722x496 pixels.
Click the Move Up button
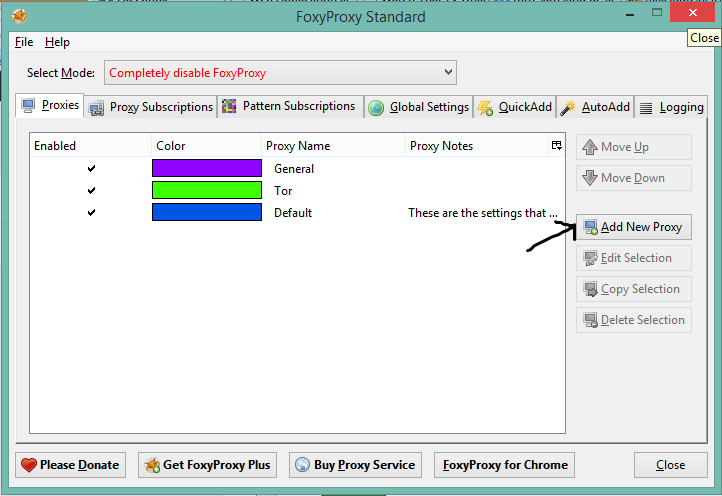pos(634,147)
